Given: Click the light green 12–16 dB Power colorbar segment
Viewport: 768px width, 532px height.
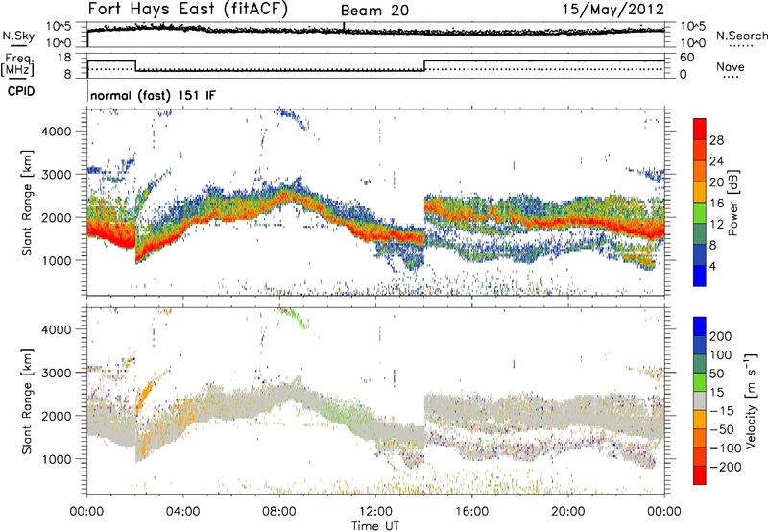Looking at the screenshot, I should (700, 213).
